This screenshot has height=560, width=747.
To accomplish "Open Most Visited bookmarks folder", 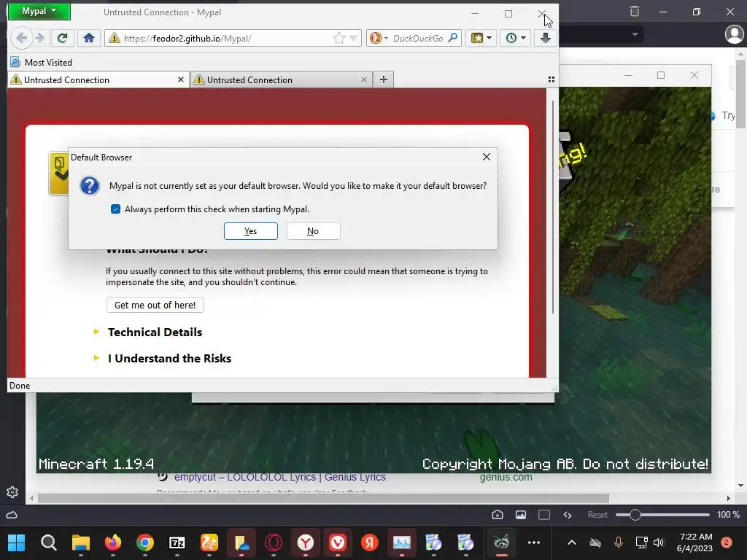I will tap(42, 63).
